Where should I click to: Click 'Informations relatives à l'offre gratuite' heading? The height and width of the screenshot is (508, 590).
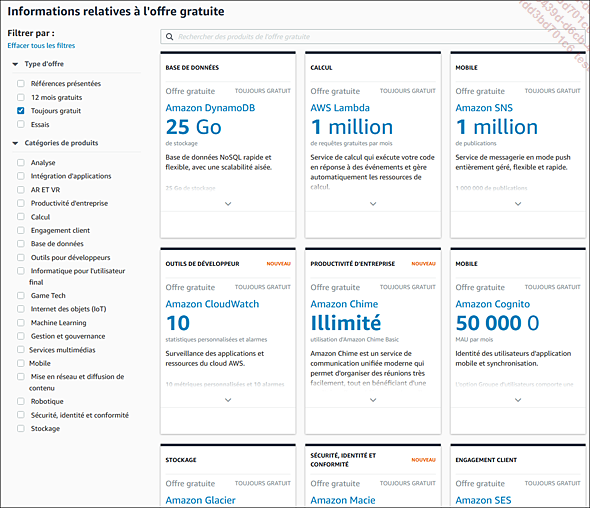[x=116, y=12]
